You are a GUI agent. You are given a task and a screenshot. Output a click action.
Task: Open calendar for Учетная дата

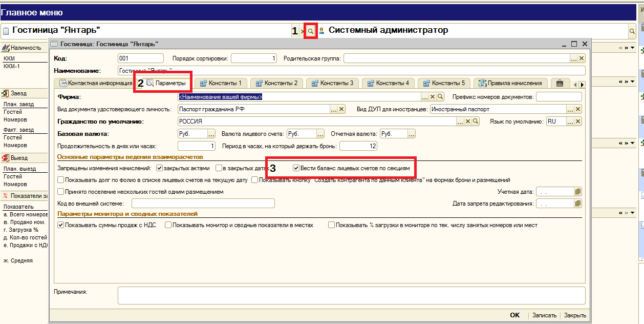coord(578,192)
